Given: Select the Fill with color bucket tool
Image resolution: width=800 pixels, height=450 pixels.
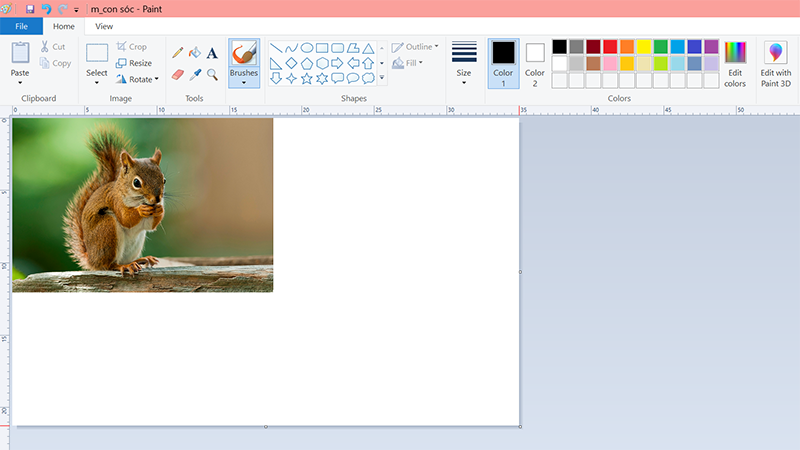Looking at the screenshot, I should coord(195,52).
